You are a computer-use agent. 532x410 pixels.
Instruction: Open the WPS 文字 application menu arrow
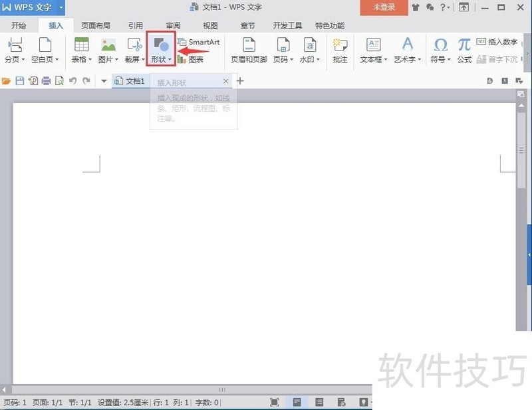point(61,7)
